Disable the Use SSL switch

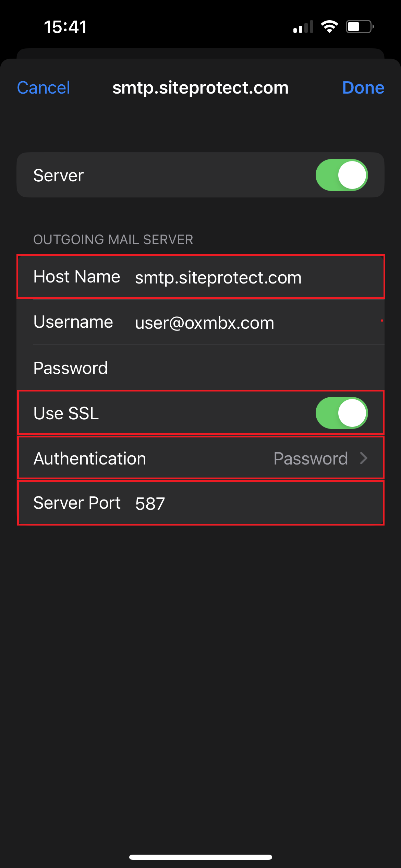(x=341, y=413)
